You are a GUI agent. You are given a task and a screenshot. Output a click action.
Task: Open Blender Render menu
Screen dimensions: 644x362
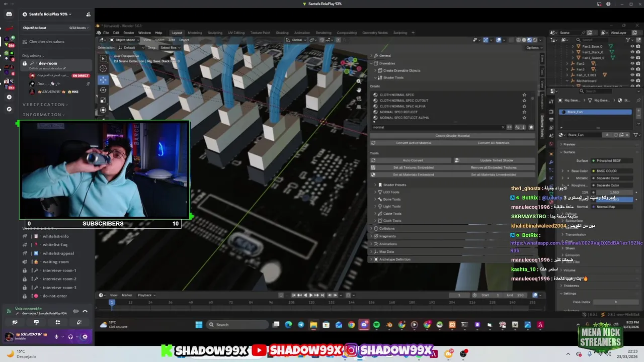[x=129, y=33]
